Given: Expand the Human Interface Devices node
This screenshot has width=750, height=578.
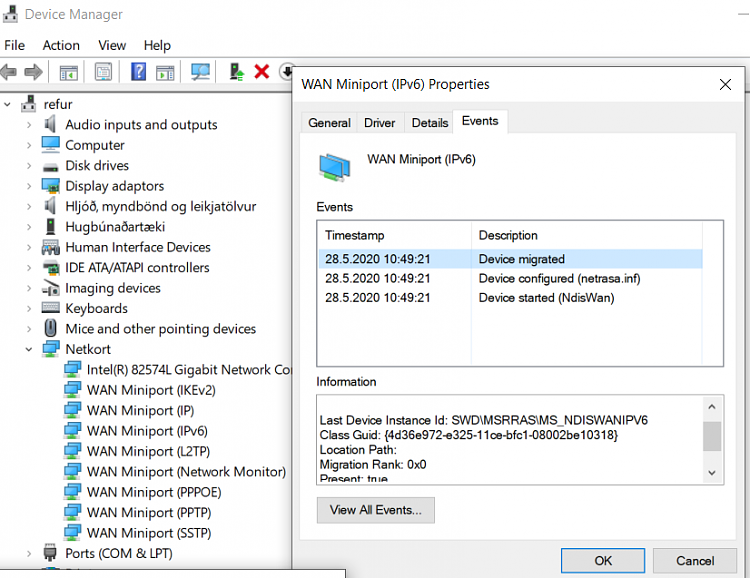Looking at the screenshot, I should (x=29, y=247).
